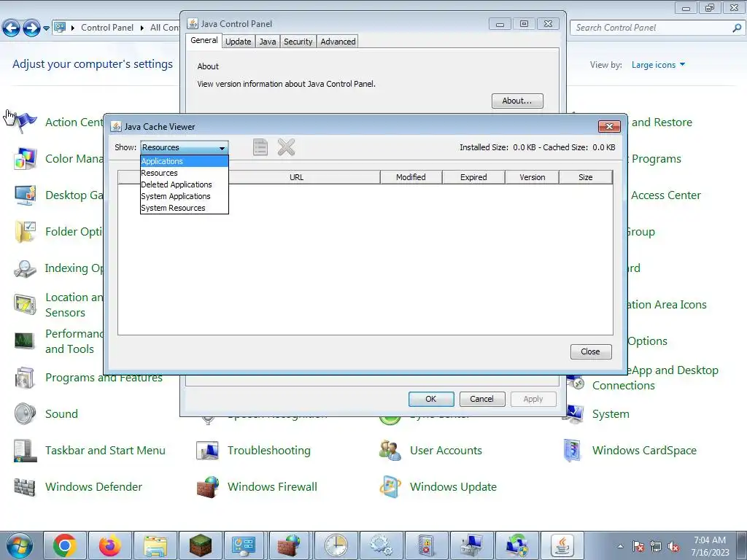This screenshot has height=560, width=747.
Task: Launch Firefox from the taskbar
Action: 109,545
